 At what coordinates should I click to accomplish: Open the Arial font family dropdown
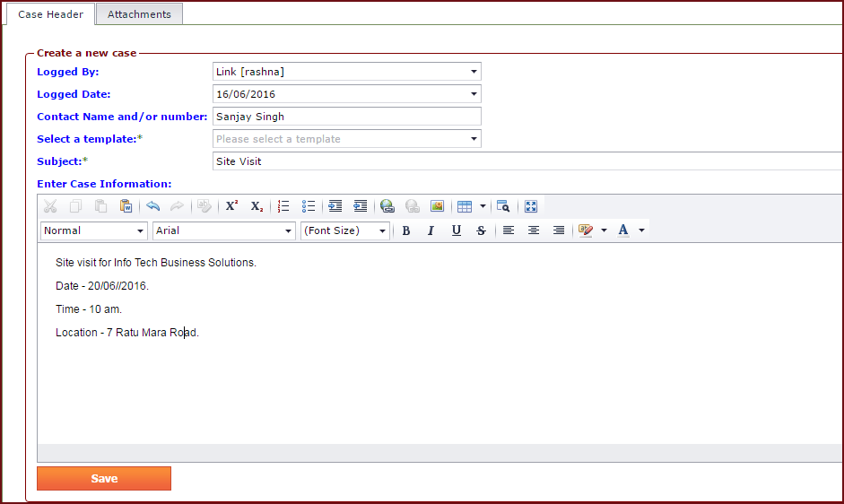point(288,231)
